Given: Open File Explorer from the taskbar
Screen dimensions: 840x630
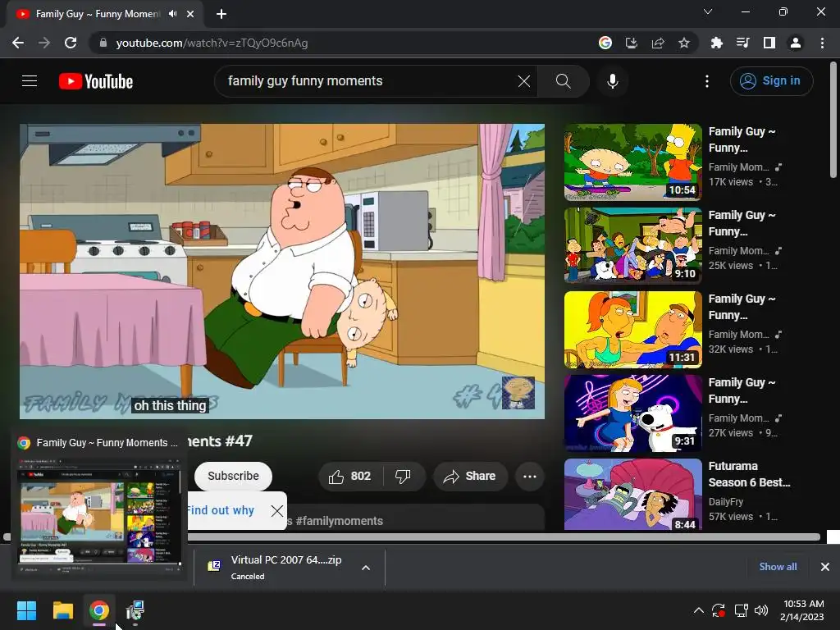Looking at the screenshot, I should click(62, 610).
